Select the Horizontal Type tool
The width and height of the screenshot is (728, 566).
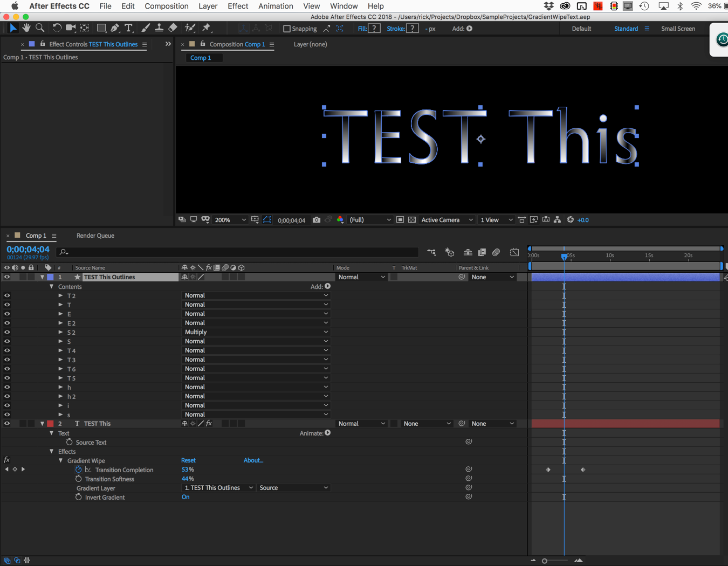pyautogui.click(x=128, y=28)
